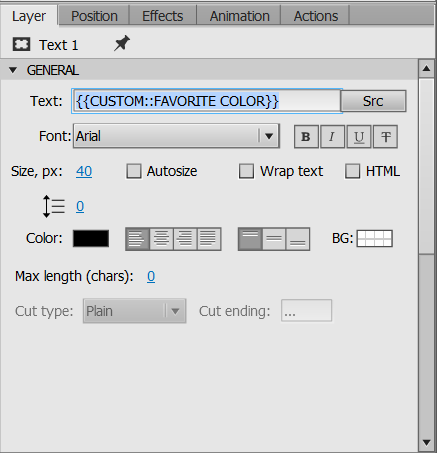The width and height of the screenshot is (437, 453).
Task: Toggle Italic text formatting
Action: (332, 137)
